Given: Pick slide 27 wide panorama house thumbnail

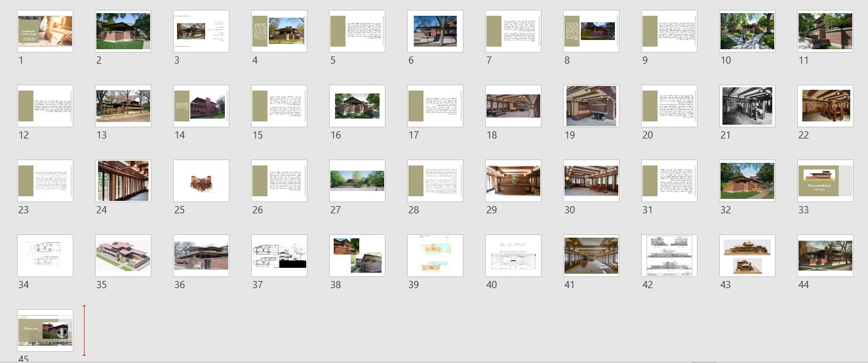Looking at the screenshot, I should [357, 181].
